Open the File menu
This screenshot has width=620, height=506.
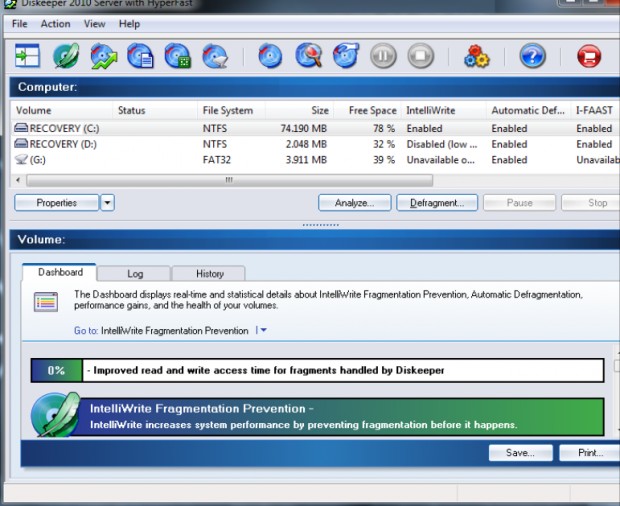[19, 24]
